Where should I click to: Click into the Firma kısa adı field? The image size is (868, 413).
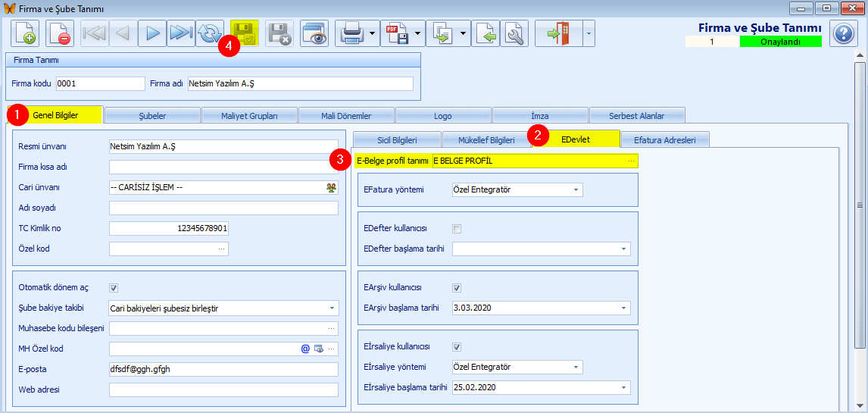click(x=223, y=167)
